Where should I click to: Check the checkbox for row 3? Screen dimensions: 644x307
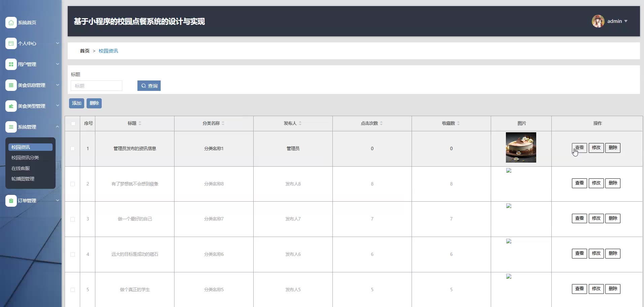[x=72, y=219]
